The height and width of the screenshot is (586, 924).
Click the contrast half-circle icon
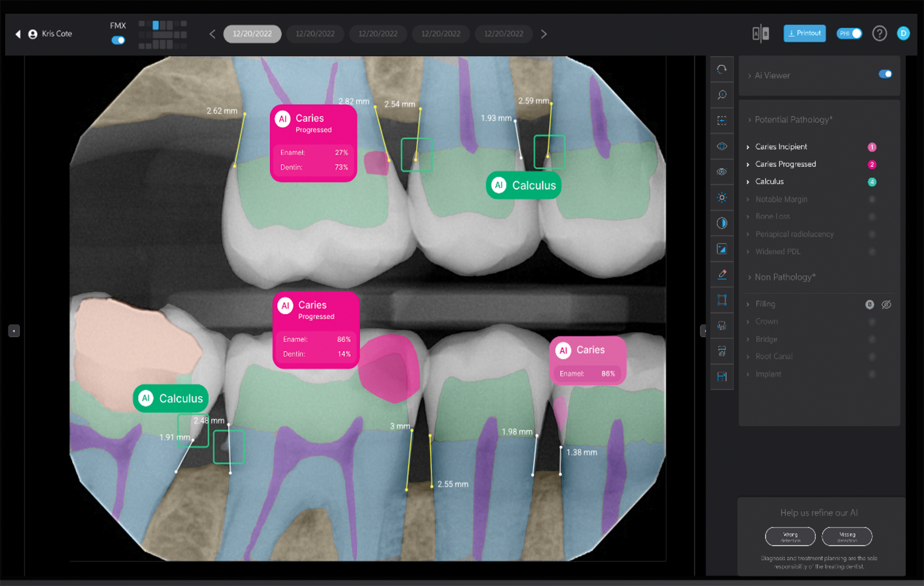click(x=722, y=223)
